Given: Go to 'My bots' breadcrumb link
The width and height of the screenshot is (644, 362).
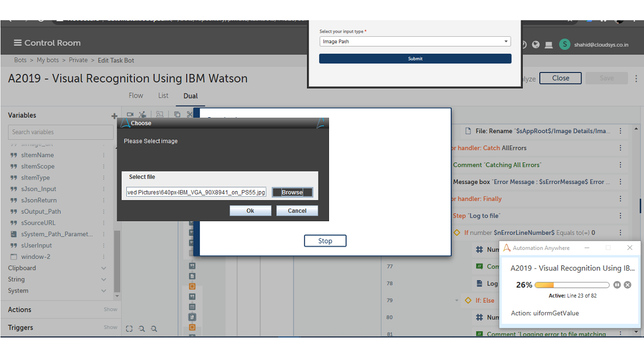Looking at the screenshot, I should pyautogui.click(x=48, y=60).
